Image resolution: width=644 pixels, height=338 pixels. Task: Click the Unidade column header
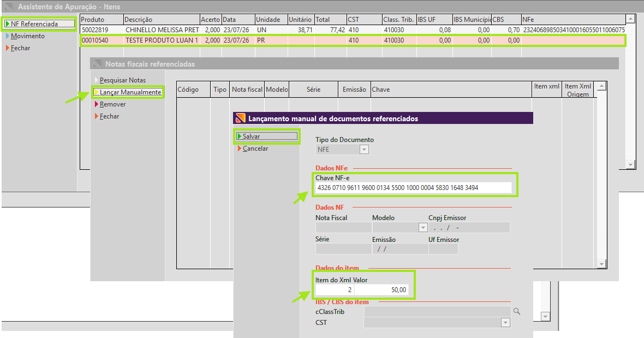(x=271, y=19)
